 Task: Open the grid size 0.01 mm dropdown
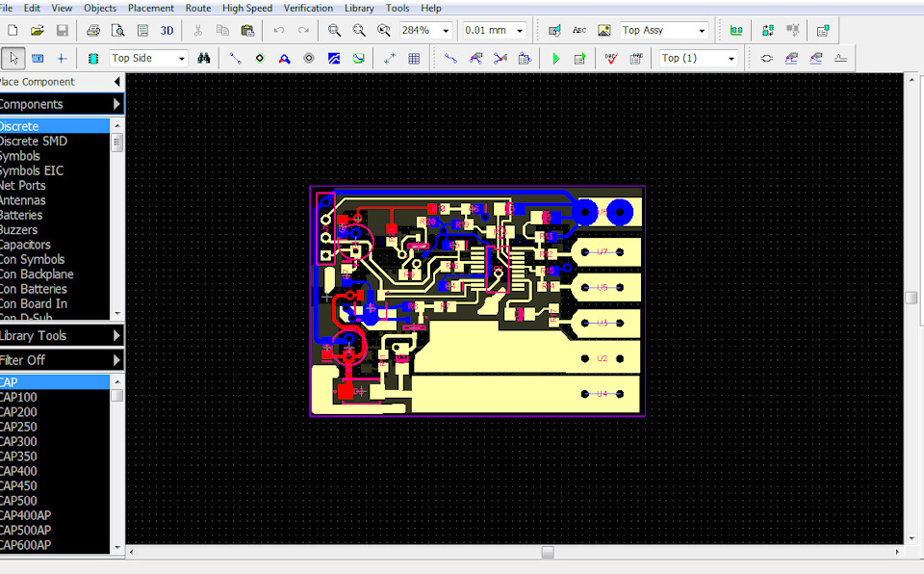pos(520,31)
